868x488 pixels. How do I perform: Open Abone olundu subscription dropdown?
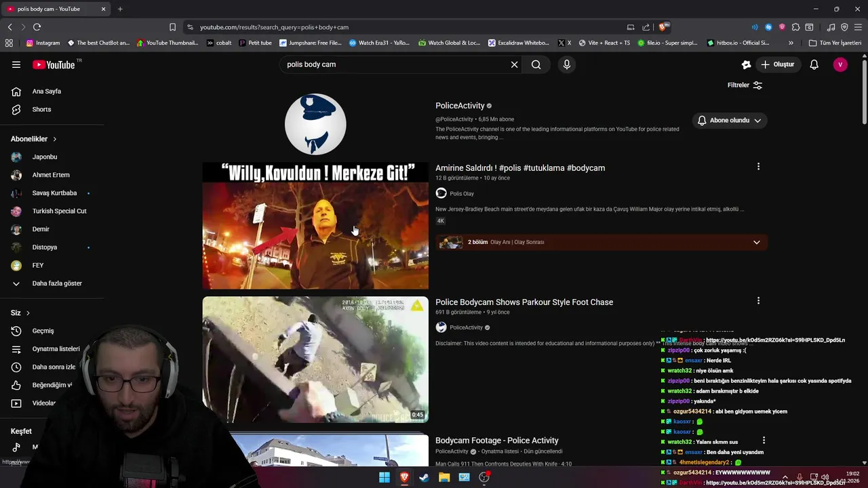point(729,120)
